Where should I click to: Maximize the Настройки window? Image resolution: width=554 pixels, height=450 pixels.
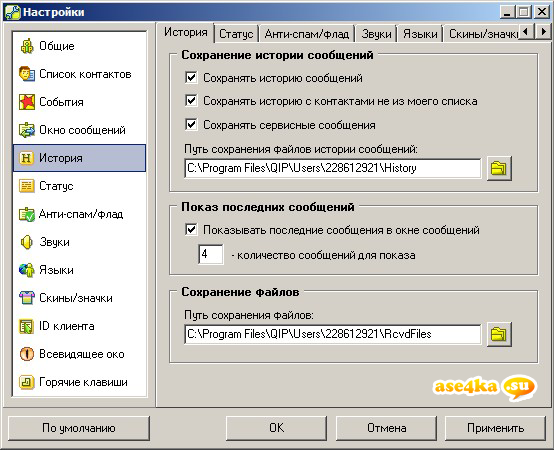524,12
